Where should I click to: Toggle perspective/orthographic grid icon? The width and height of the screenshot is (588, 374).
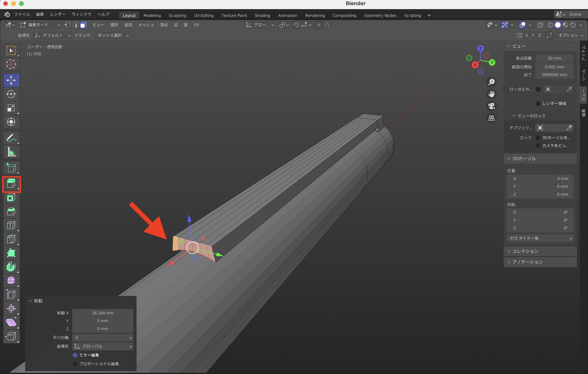coord(492,118)
